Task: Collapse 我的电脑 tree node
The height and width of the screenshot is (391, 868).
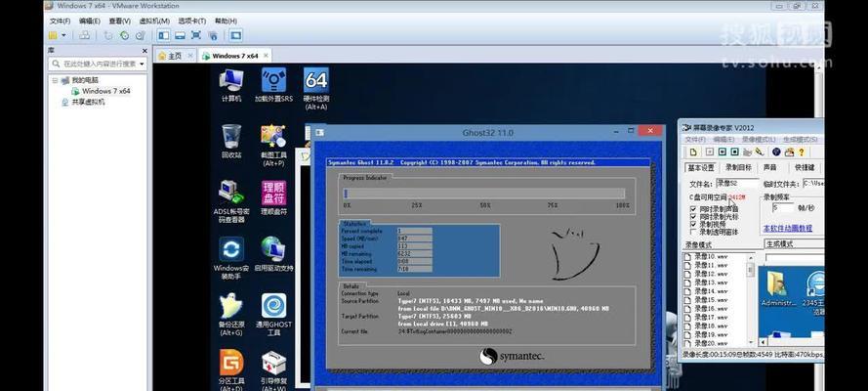Action: [x=55, y=80]
